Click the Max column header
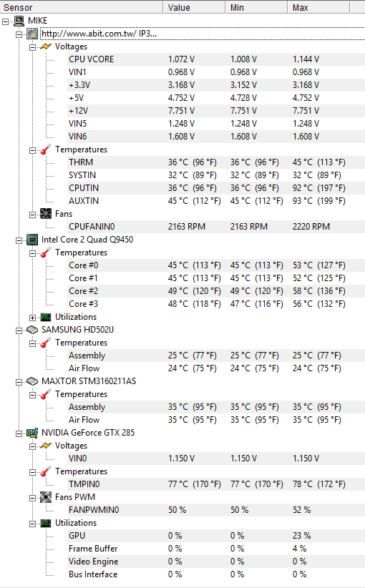This screenshot has height=588, width=365. 318,7
